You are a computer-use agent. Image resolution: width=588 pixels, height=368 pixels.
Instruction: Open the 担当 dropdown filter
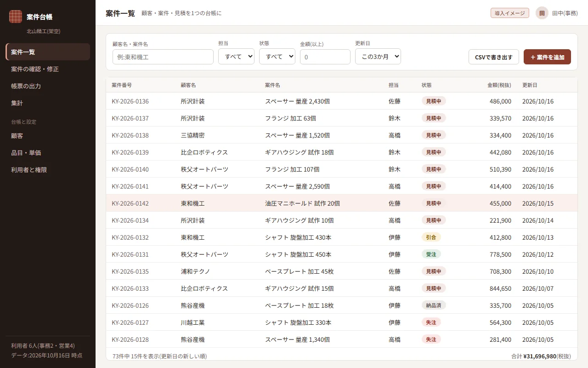coord(236,57)
